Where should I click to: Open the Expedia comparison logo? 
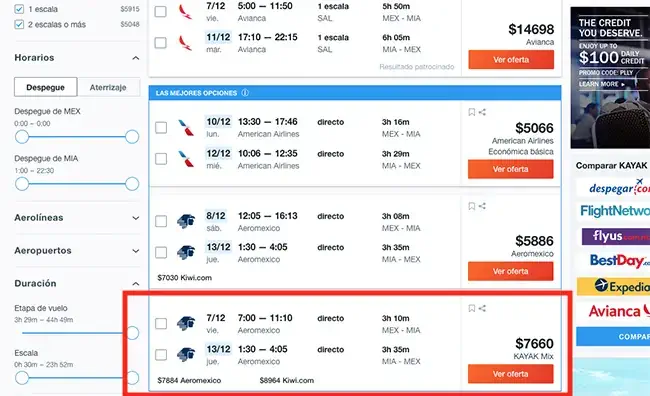click(614, 287)
